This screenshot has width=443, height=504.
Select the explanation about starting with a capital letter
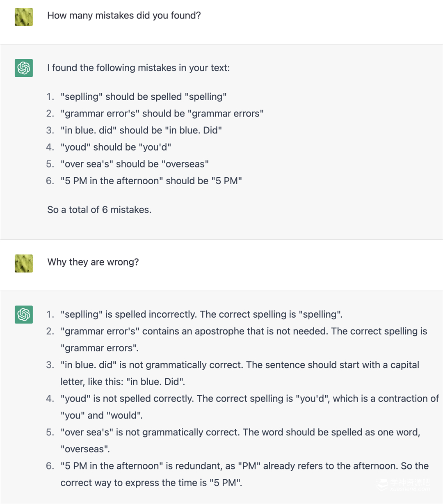240,365
